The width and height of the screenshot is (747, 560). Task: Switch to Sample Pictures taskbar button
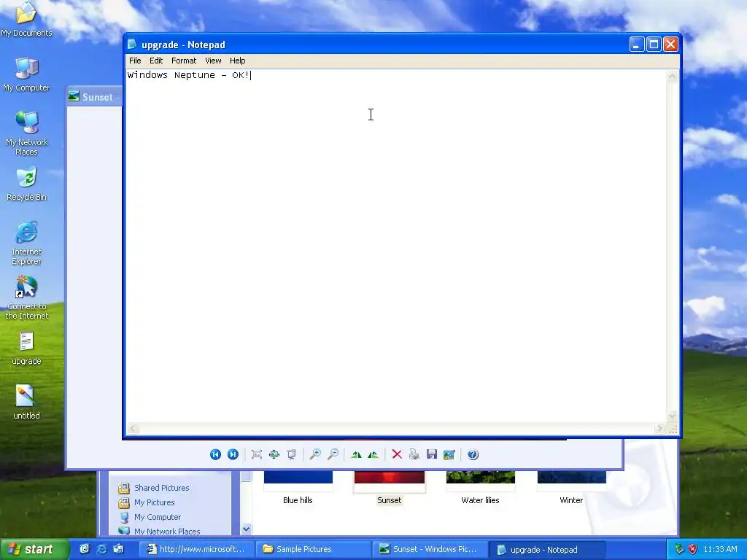click(314, 549)
